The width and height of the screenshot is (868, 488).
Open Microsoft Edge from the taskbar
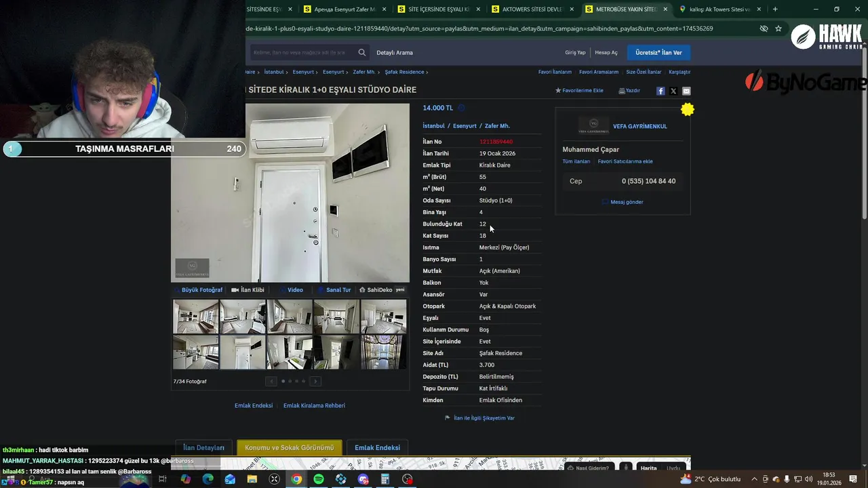click(x=208, y=479)
